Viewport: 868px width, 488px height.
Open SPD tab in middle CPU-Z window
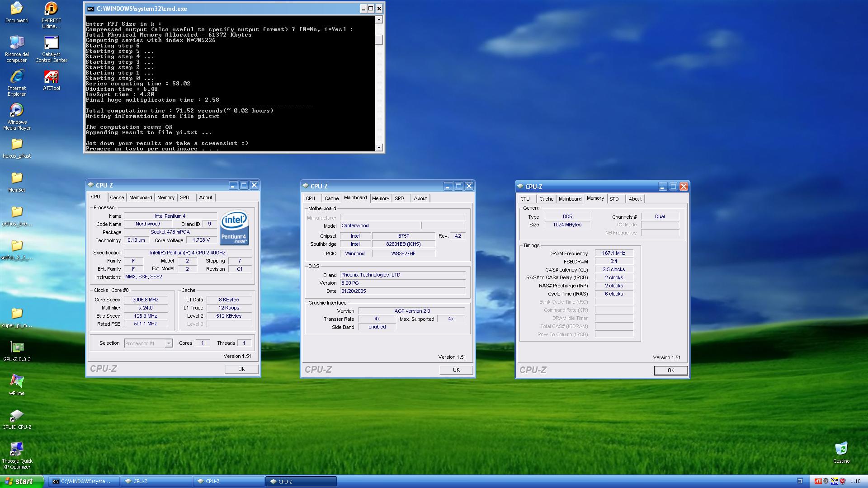[x=399, y=198]
